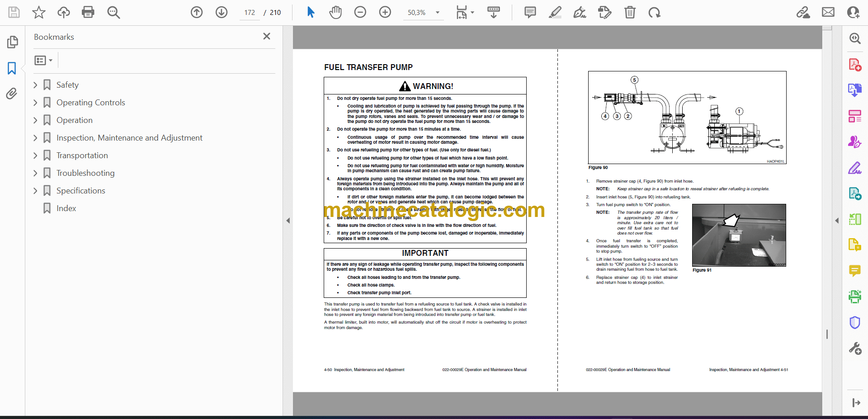Open the attachments paperclip panel
The width and height of the screenshot is (868, 419).
point(12,94)
